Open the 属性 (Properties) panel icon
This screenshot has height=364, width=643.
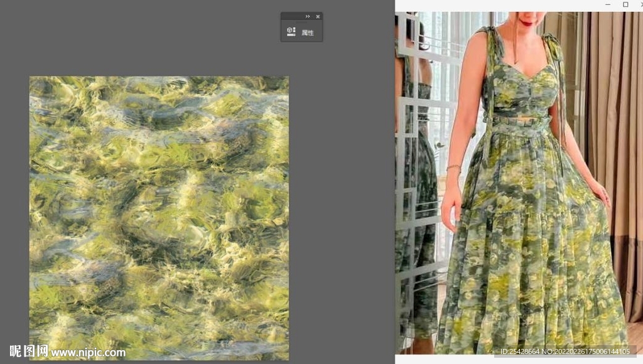(x=291, y=32)
